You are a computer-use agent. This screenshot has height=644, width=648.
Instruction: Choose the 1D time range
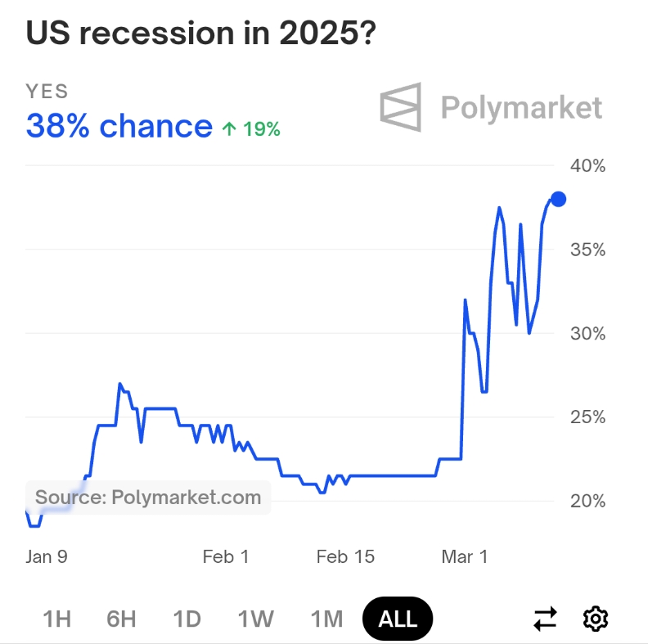(x=187, y=619)
